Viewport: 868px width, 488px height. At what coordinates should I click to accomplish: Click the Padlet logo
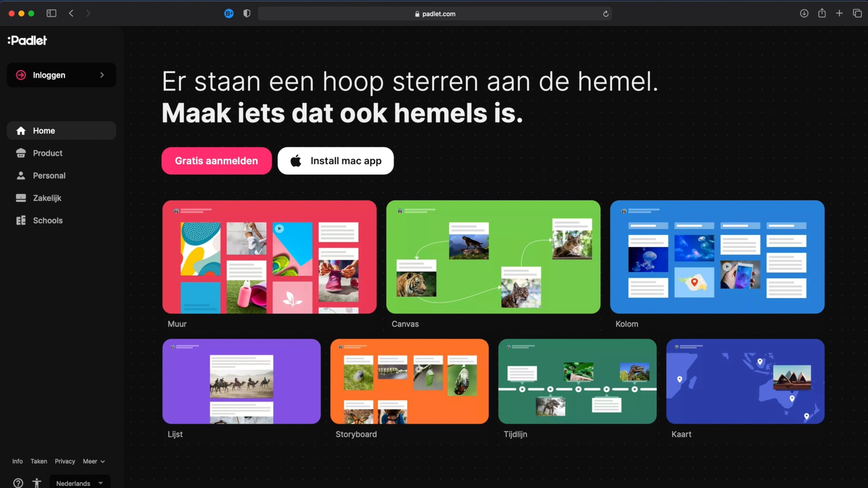(x=27, y=40)
